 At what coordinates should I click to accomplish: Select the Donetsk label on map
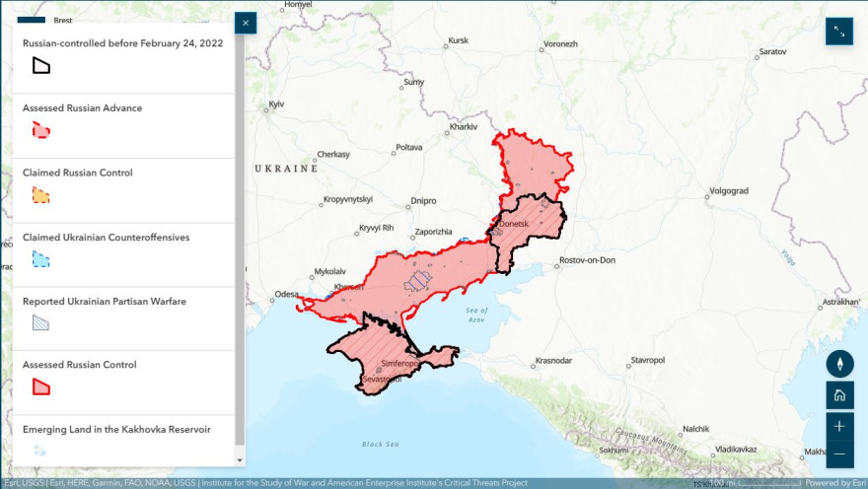[514, 224]
